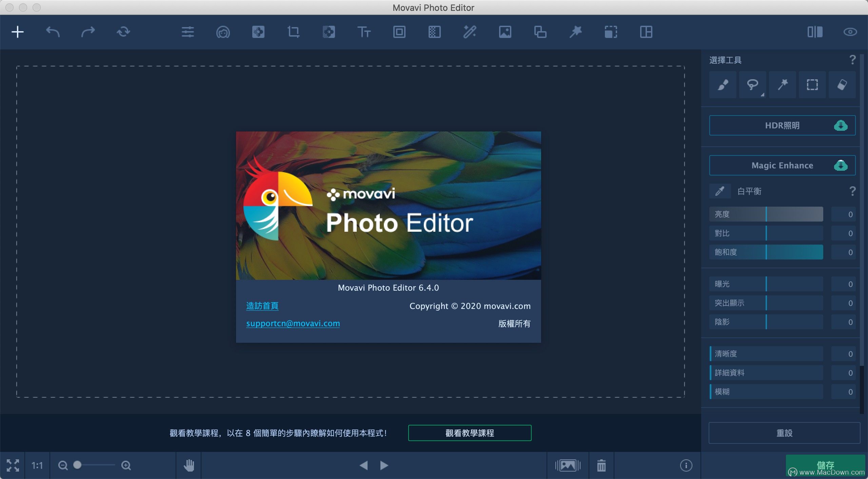Click the revert/refresh circular arrows icon
This screenshot has height=479, width=868.
pyautogui.click(x=123, y=32)
